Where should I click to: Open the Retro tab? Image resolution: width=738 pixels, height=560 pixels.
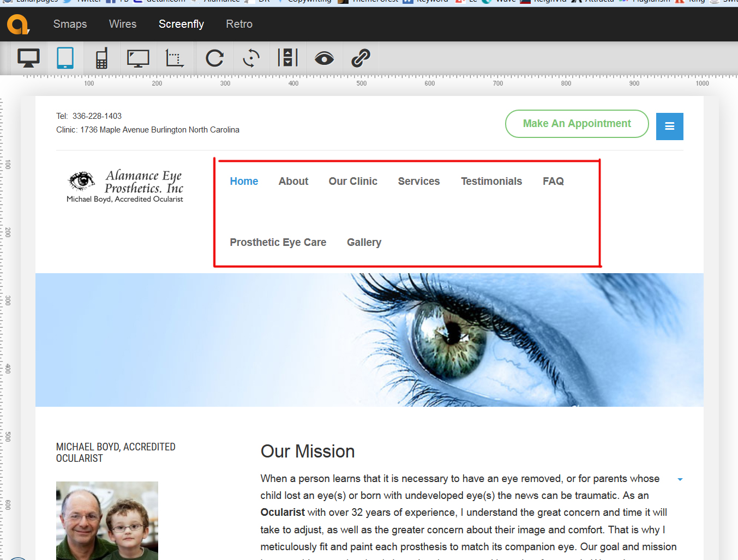239,24
